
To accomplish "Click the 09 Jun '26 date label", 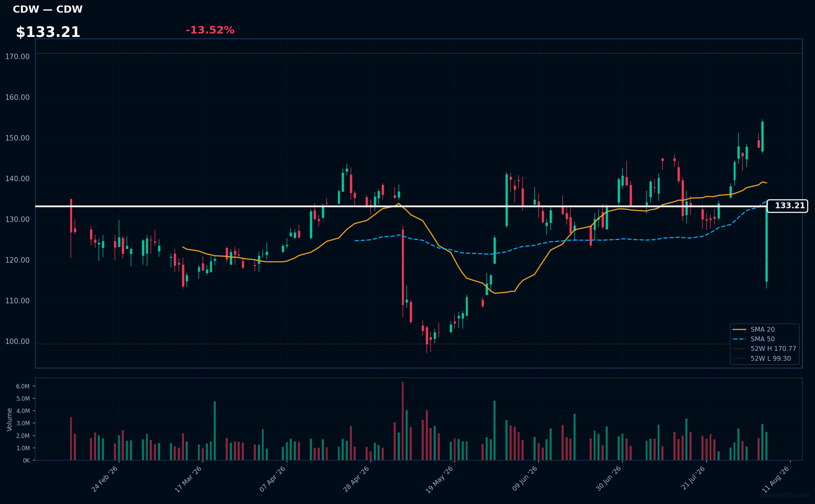I will point(525,479).
